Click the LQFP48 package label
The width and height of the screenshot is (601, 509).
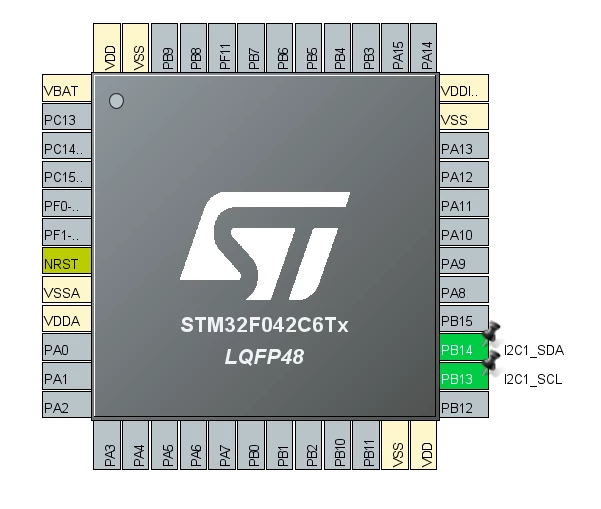(x=264, y=357)
